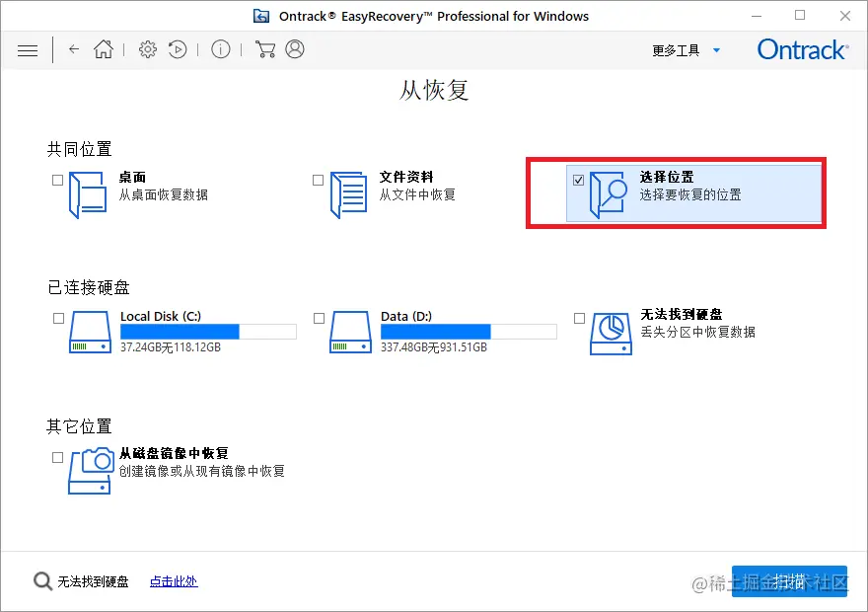Screen dimensions: 868x612
Task: Click 选择要恢复的位置 description
Action: (690, 195)
